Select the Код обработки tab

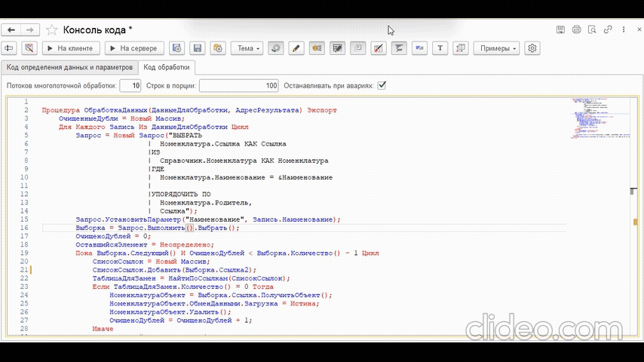click(x=167, y=67)
